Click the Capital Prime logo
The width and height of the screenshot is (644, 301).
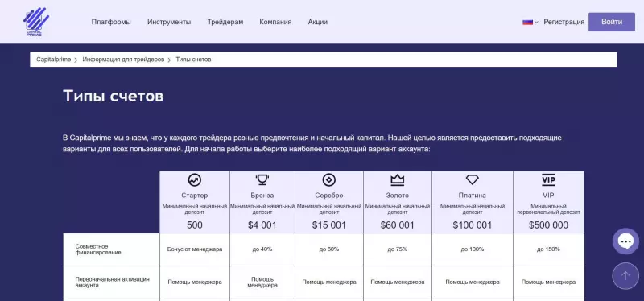[36, 22]
